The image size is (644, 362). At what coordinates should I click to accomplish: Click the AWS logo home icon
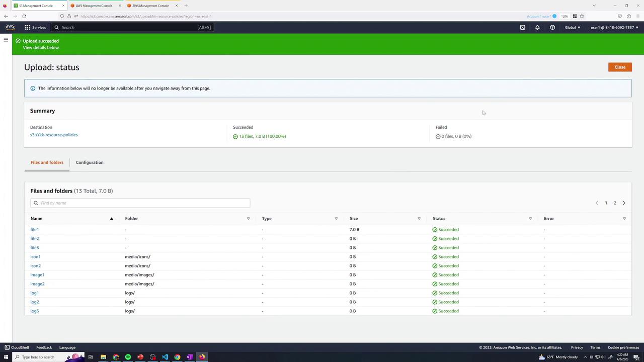pos(10,27)
